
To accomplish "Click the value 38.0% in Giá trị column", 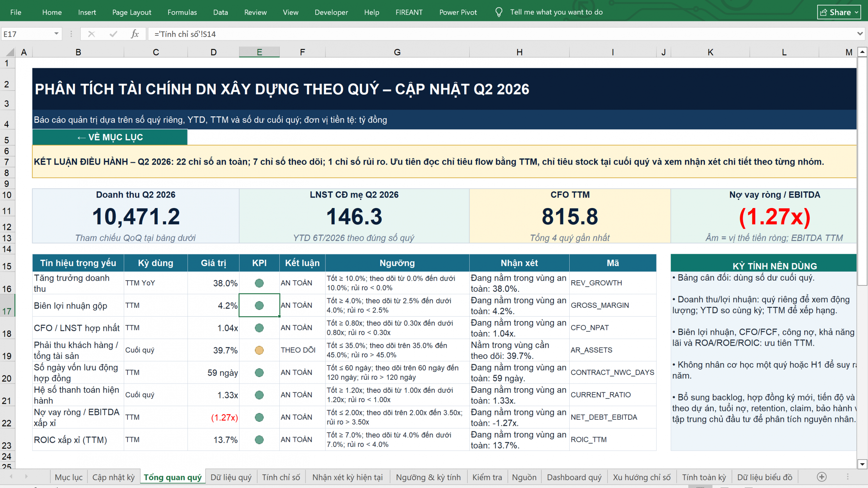I will pyautogui.click(x=225, y=283).
